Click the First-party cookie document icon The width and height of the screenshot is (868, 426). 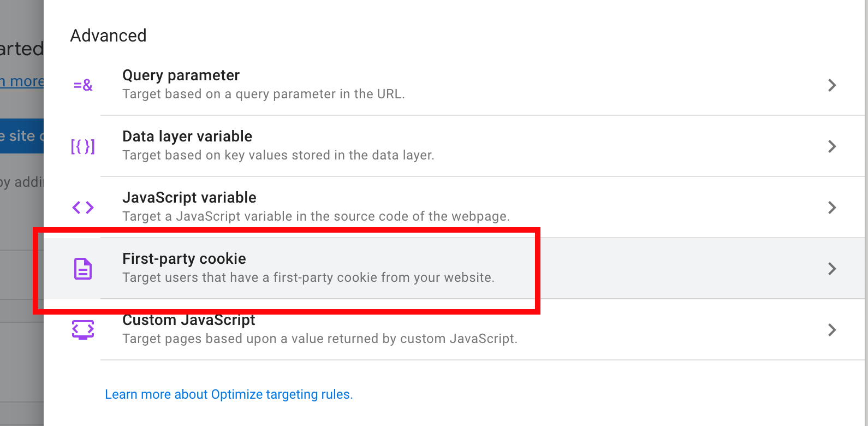pos(83,269)
